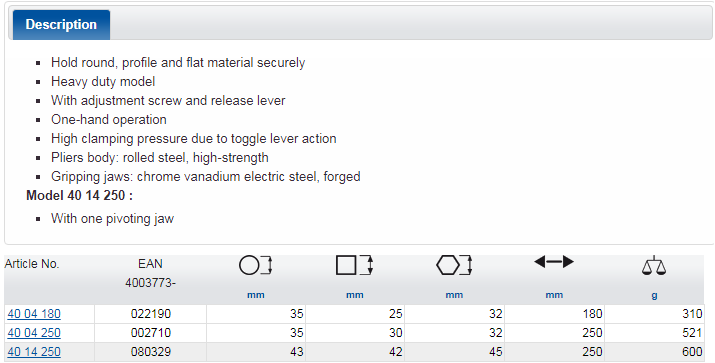Screen dimensions: 715x363
Task: Click the 'With one pivoting jaw' text
Action: coord(112,218)
